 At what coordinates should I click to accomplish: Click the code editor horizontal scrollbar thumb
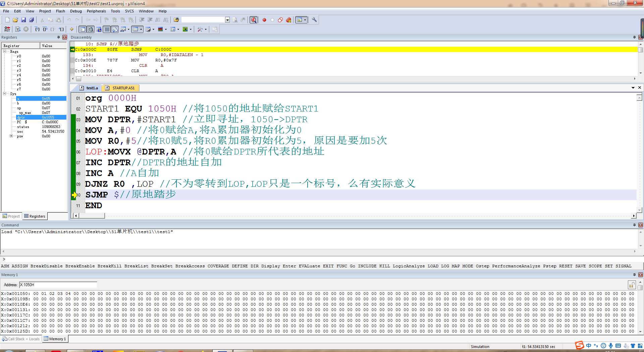click(x=92, y=216)
